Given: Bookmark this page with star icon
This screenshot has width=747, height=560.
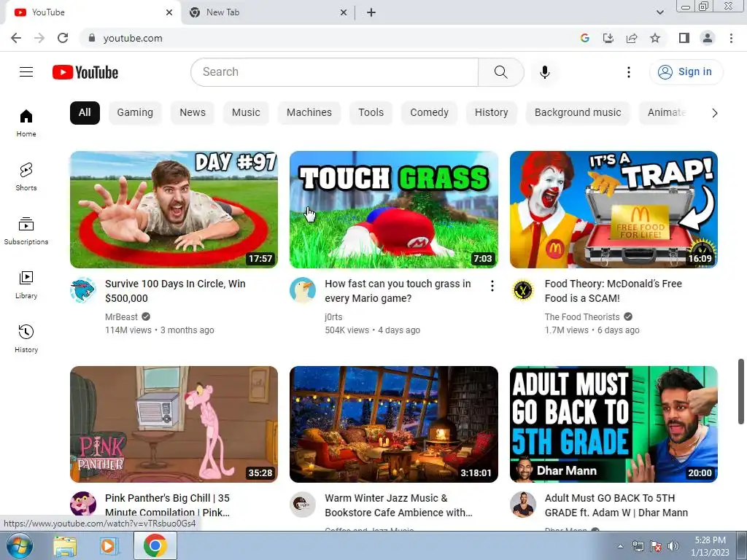Looking at the screenshot, I should [655, 38].
